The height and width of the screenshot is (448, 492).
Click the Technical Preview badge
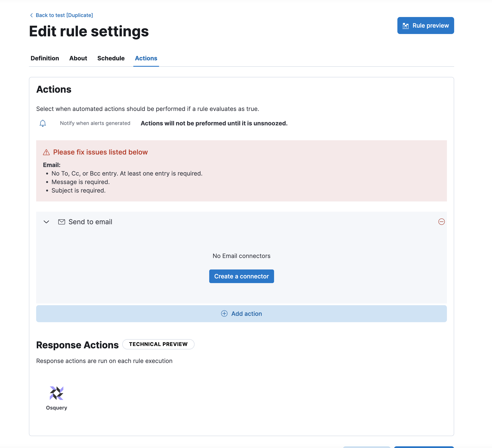pos(158,344)
